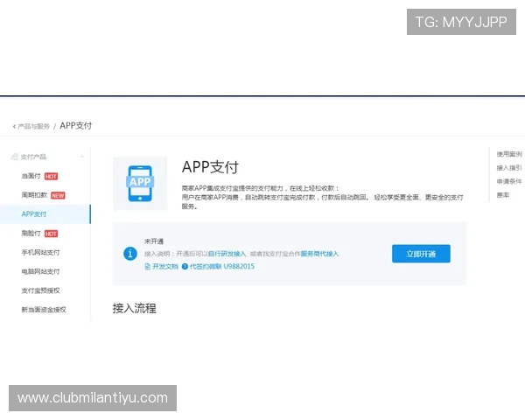Open 刷脸付 in the sidebar
Viewport: 525px width, 420px height.
tap(31, 234)
